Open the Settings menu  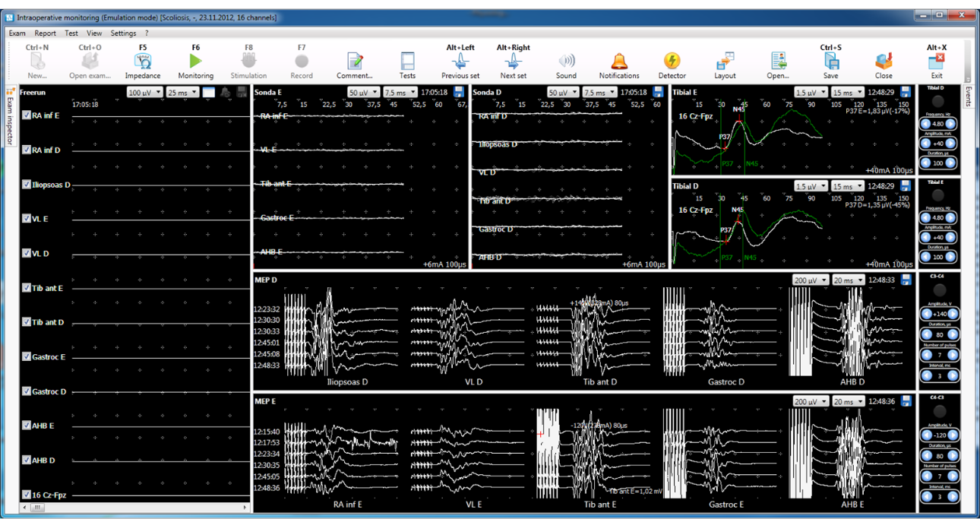point(123,33)
